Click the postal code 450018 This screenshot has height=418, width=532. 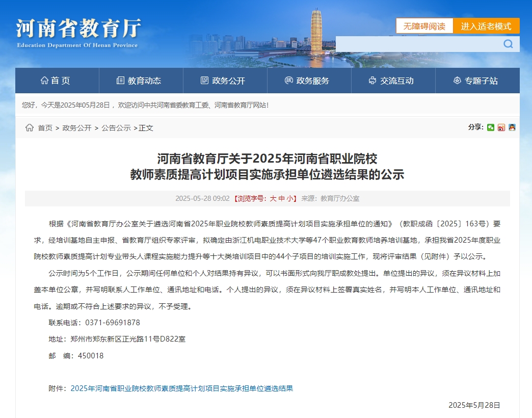click(91, 356)
